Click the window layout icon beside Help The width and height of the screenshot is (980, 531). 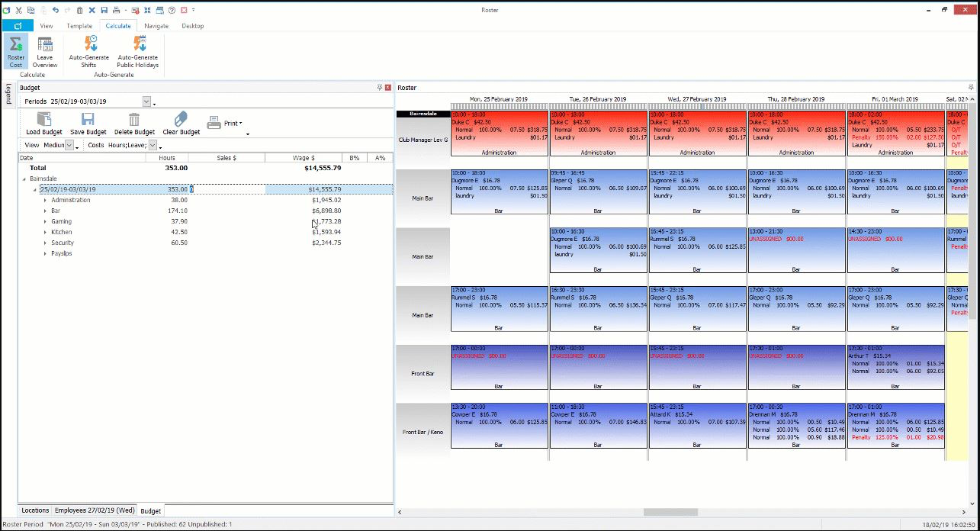[x=160, y=10]
